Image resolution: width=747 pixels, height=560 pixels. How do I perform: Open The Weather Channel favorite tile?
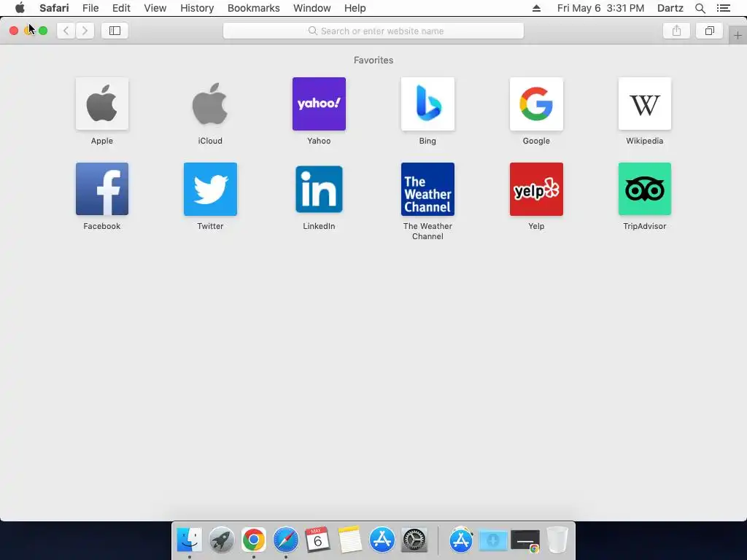427,189
